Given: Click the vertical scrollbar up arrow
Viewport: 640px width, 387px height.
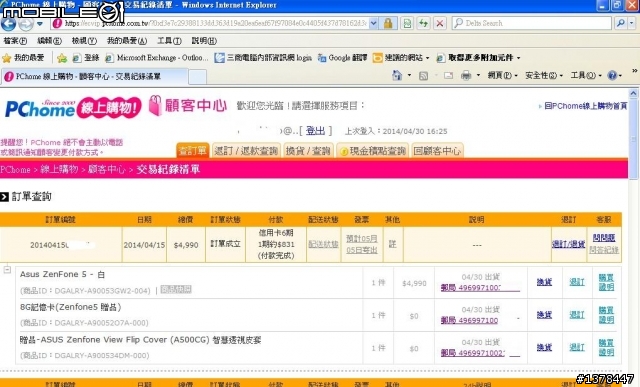Looking at the screenshot, I should pos(633,93).
